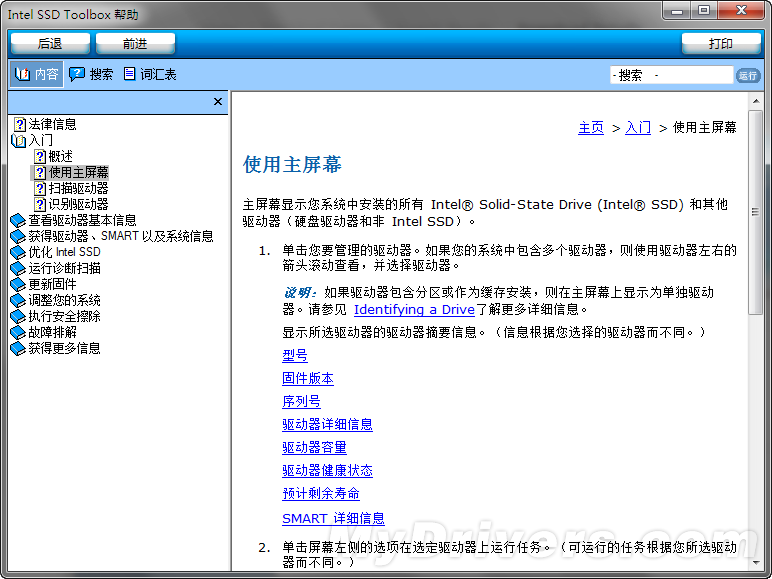Screen dimensions: 772x579
Task: Expand the 获得更多信息 topic
Action: [64, 348]
